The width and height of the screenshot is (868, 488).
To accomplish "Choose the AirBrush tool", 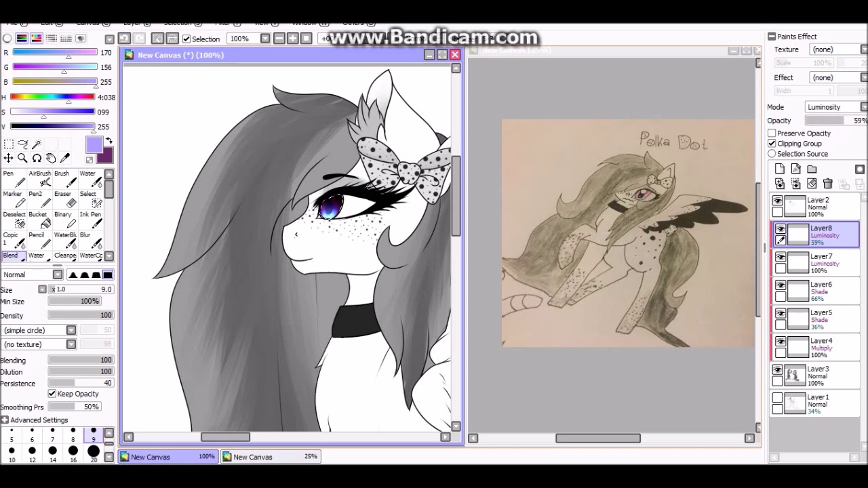I will pos(40,178).
